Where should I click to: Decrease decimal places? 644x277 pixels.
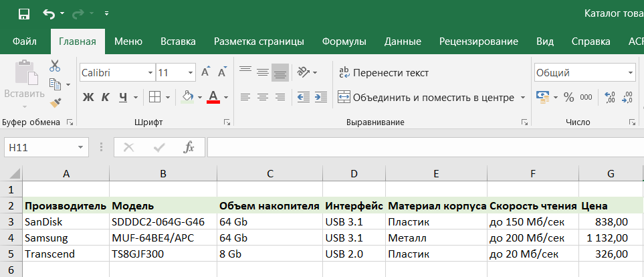tap(627, 98)
